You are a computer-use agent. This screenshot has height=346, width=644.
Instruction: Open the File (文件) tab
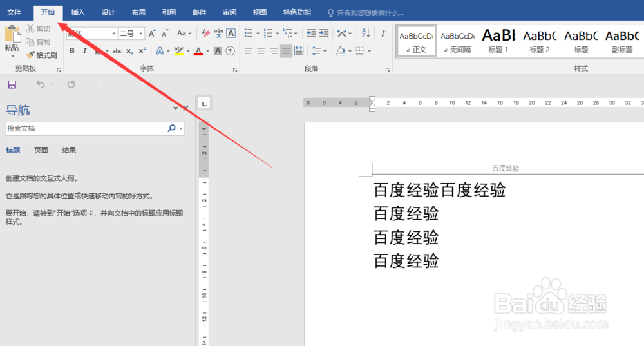click(14, 12)
